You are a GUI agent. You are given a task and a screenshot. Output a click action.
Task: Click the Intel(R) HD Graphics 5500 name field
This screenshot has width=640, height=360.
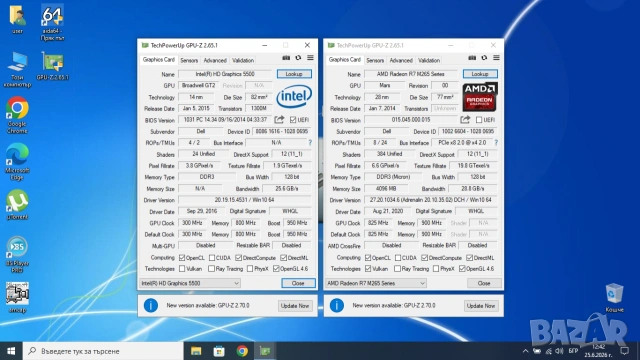[225, 74]
